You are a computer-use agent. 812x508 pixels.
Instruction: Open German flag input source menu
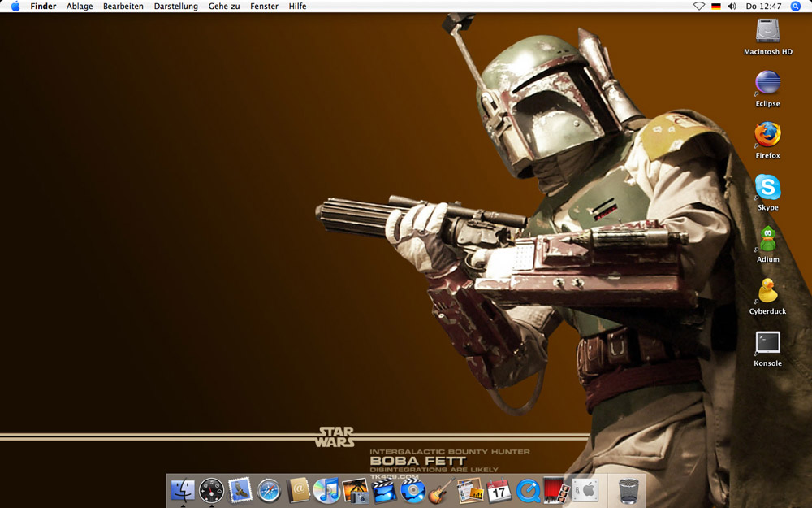pos(715,7)
